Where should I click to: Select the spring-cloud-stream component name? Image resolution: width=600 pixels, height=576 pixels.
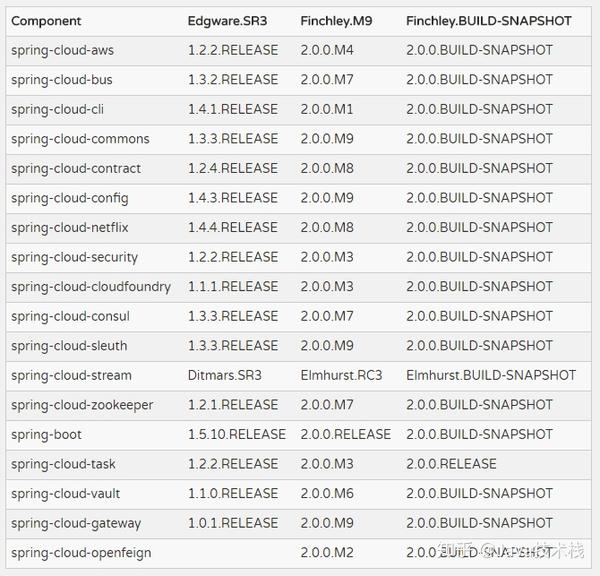(x=71, y=376)
